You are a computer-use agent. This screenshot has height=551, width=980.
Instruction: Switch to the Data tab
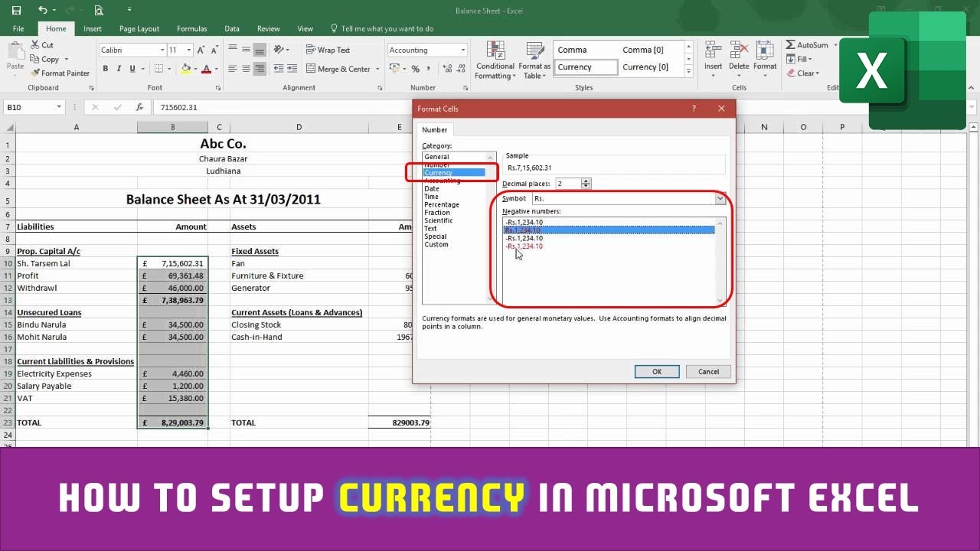click(x=232, y=28)
